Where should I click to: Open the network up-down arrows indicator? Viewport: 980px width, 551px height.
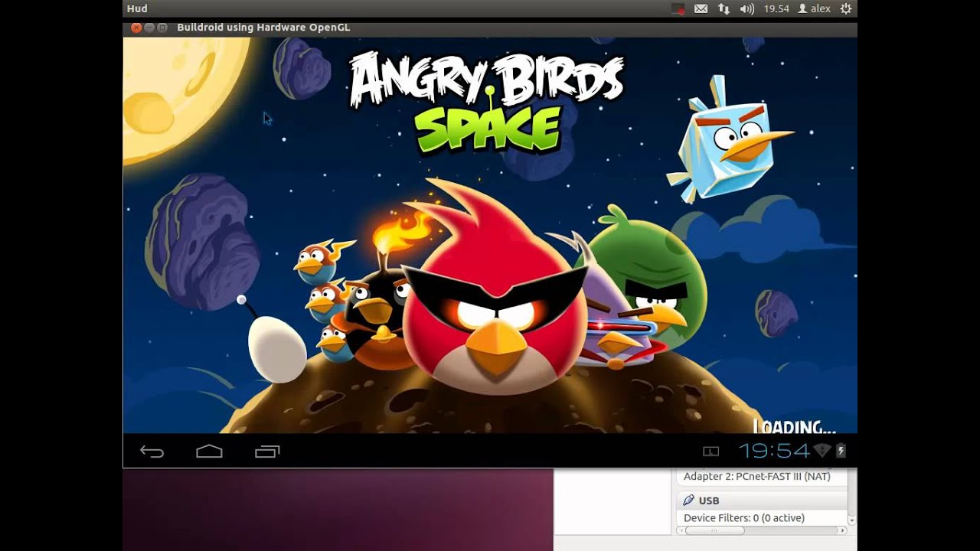pyautogui.click(x=724, y=8)
